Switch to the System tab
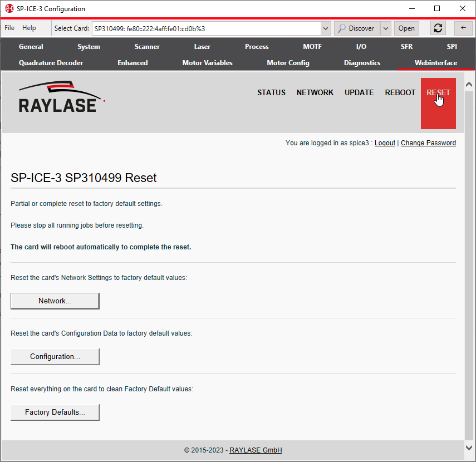The height and width of the screenshot is (462, 476). [x=89, y=46]
